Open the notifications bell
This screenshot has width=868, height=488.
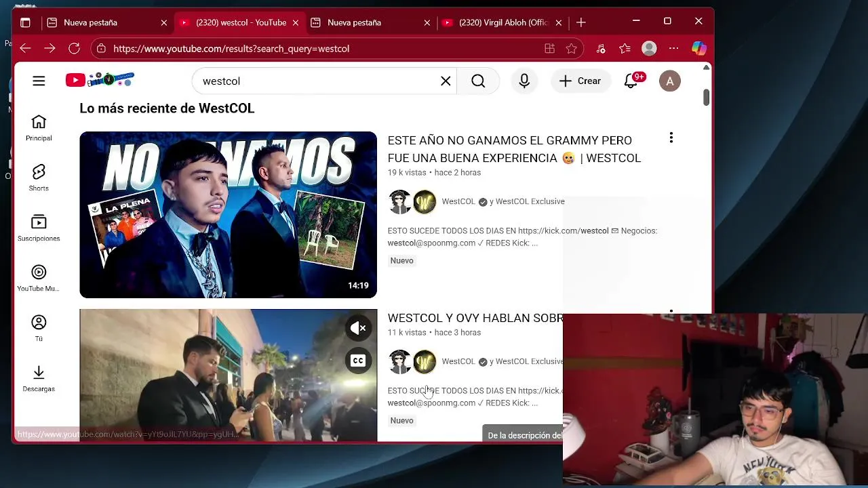tap(631, 81)
